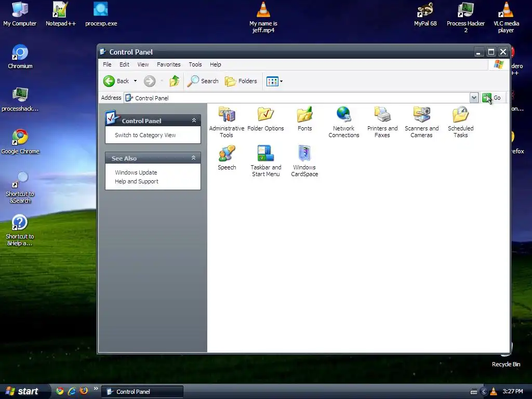Select Recycle Bin on desktop
This screenshot has height=399, width=532.
pyautogui.click(x=506, y=356)
